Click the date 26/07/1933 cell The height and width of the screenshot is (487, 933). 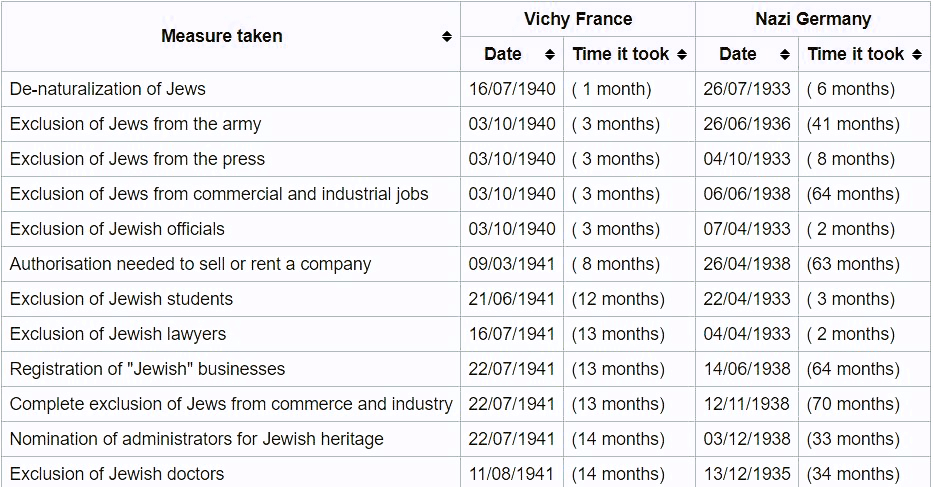[746, 89]
